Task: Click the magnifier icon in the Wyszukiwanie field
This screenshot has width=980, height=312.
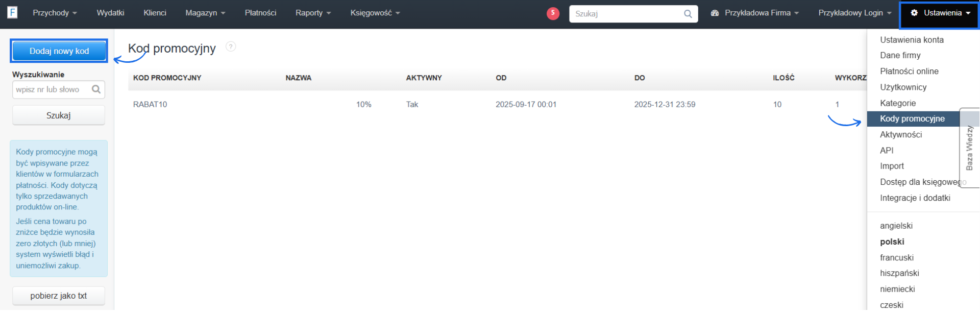Action: pos(96,89)
